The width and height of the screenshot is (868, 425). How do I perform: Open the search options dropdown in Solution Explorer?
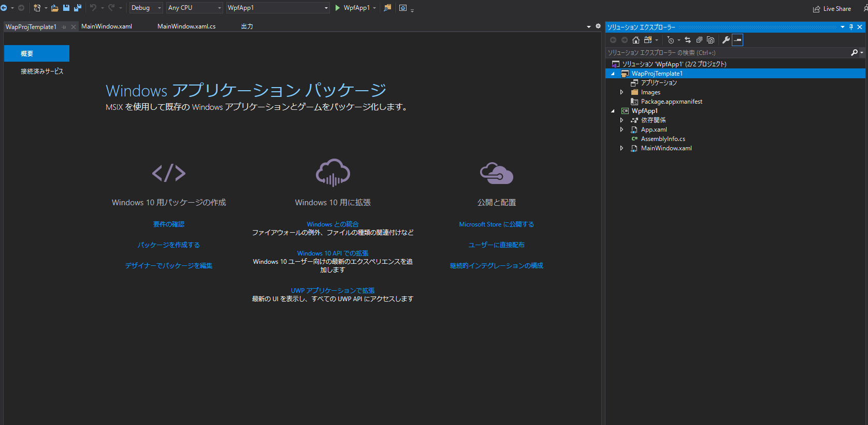click(862, 52)
